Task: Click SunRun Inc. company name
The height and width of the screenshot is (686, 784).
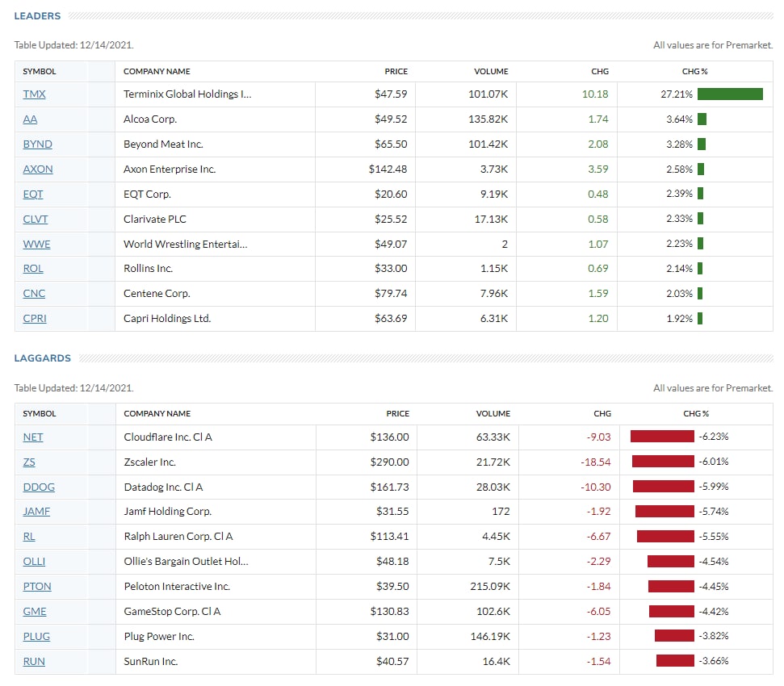Action: pyautogui.click(x=150, y=661)
